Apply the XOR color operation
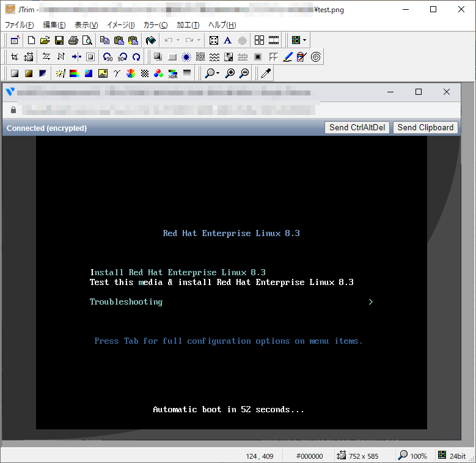 tap(173, 73)
